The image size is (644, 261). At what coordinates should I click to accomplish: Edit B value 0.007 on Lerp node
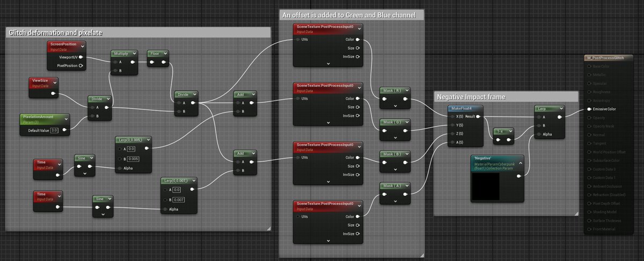click(178, 200)
